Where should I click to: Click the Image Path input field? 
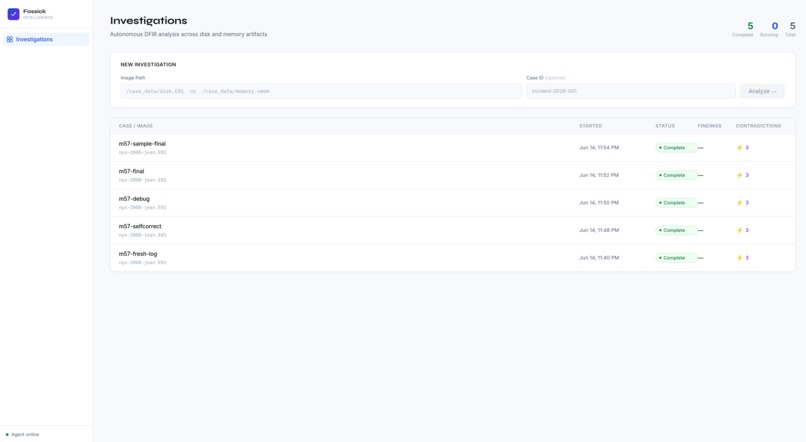click(x=321, y=91)
